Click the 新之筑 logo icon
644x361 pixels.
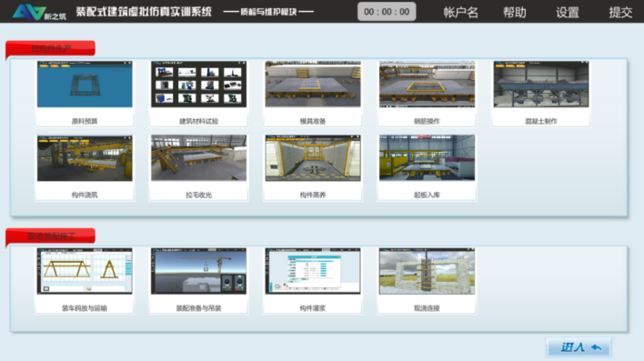[x=39, y=12]
